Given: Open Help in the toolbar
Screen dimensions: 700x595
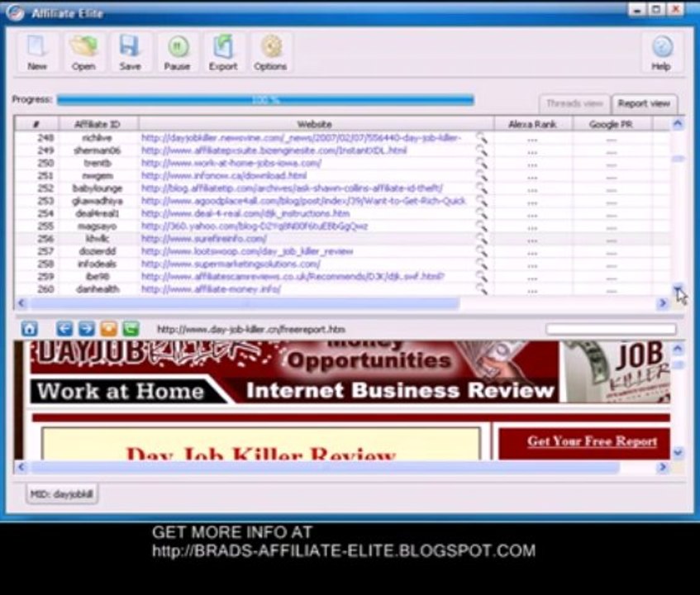Looking at the screenshot, I should coord(662,52).
